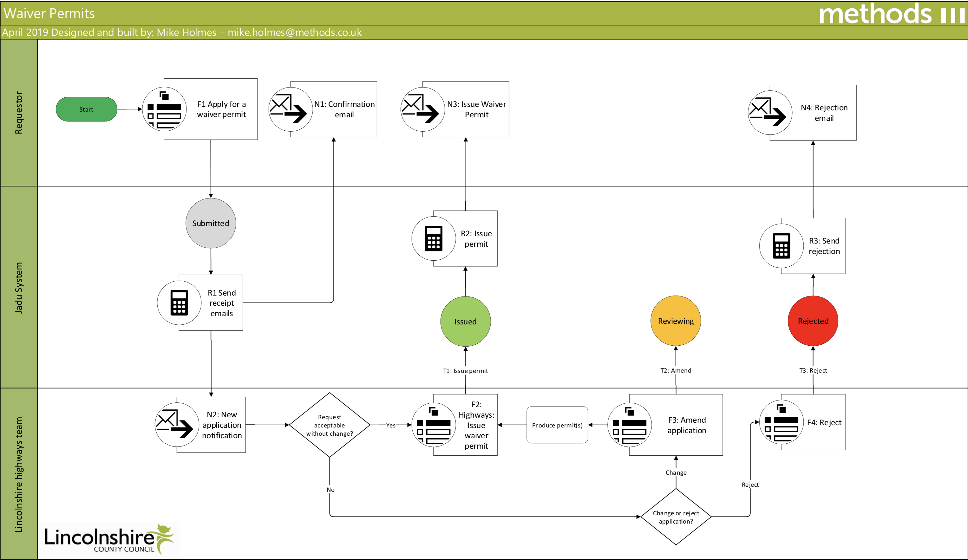
Task: Click the Change or reject application diamond
Action: (676, 517)
